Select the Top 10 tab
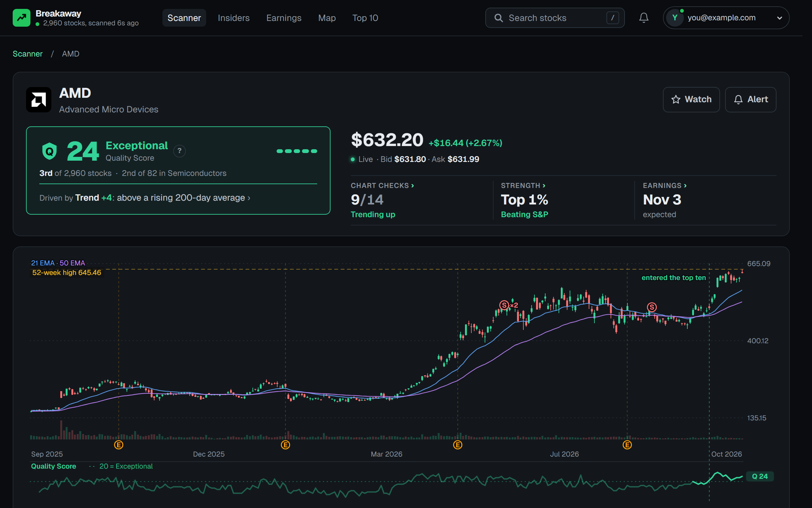The width and height of the screenshot is (812, 508). tap(365, 18)
